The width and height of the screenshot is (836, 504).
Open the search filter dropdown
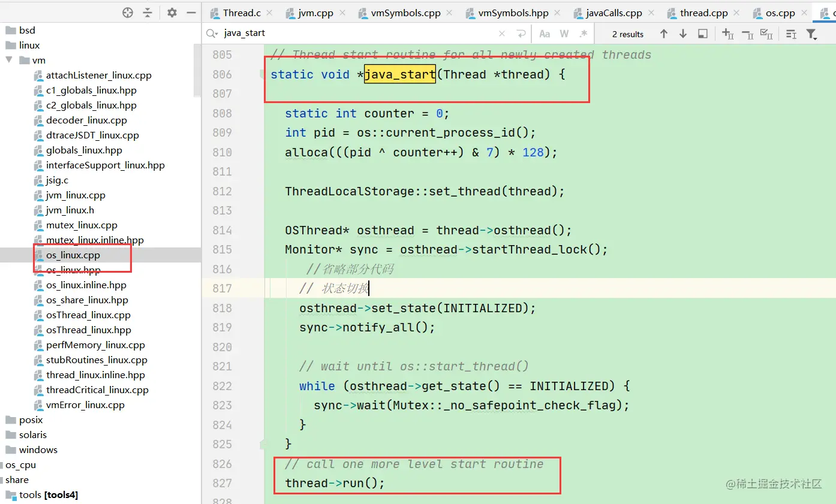[x=811, y=34]
